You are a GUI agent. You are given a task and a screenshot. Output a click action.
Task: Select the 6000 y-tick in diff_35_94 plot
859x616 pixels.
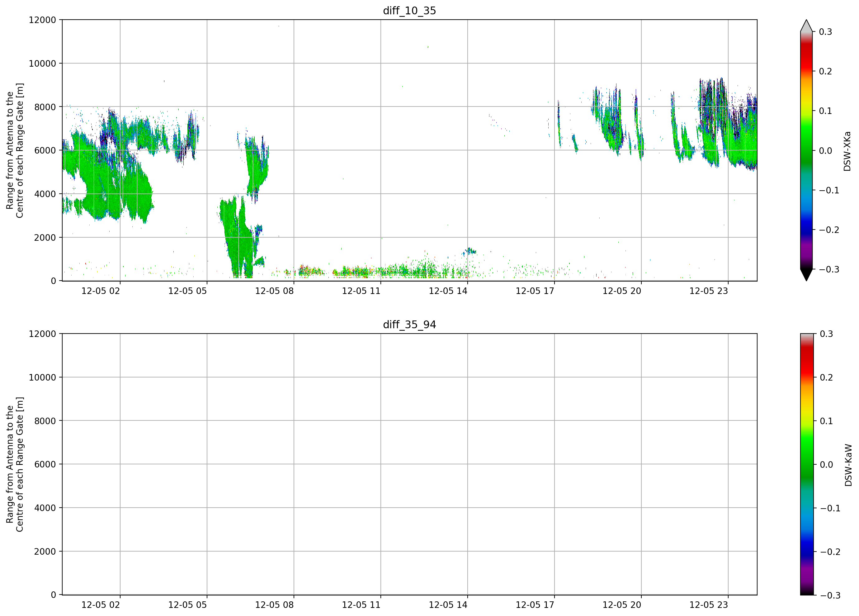pyautogui.click(x=45, y=464)
